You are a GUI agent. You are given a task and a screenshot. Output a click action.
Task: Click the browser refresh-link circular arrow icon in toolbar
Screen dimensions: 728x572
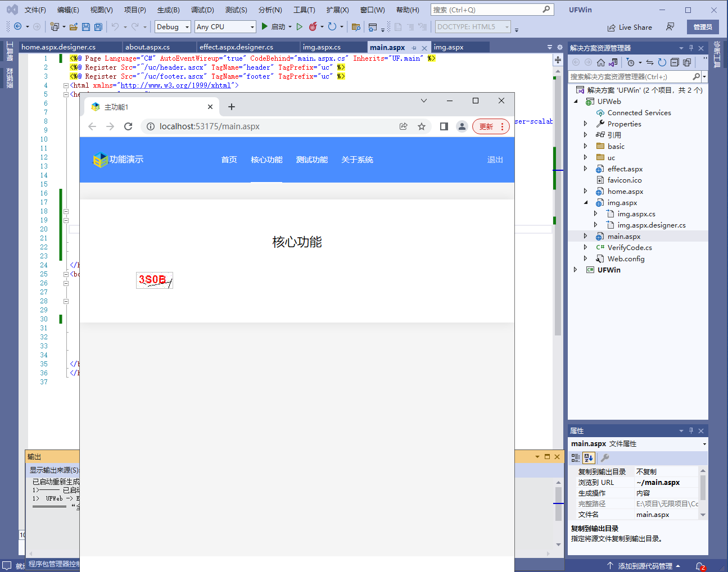tap(332, 26)
